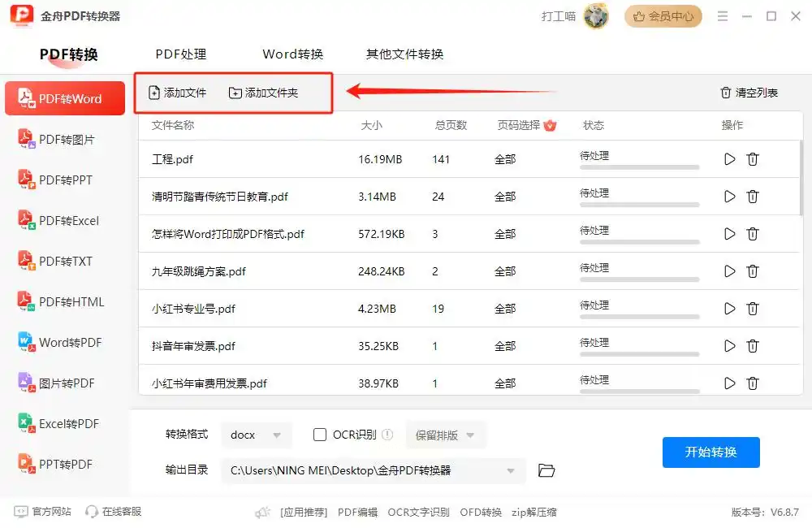This screenshot has height=528, width=812.
Task: Remove 抖音年审发票.pdf with trash icon
Action: pos(753,345)
